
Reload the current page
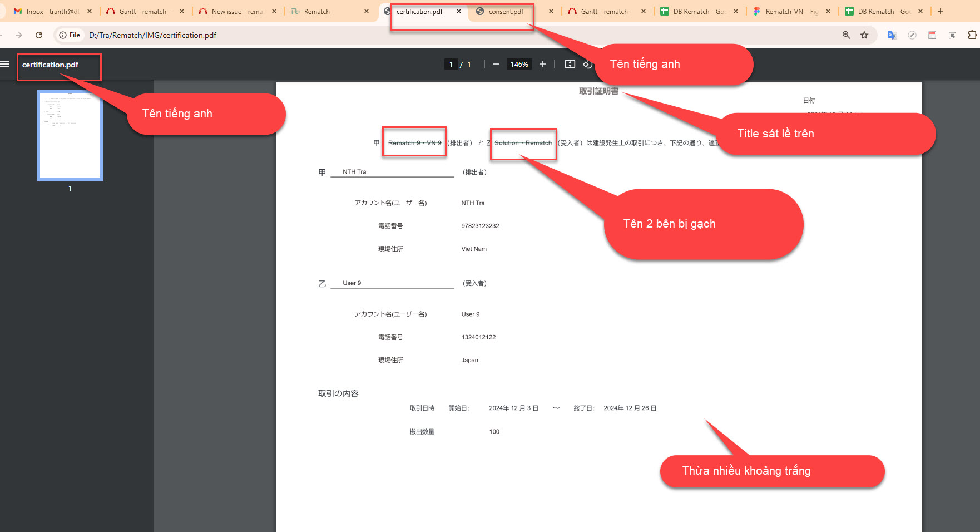tap(39, 35)
